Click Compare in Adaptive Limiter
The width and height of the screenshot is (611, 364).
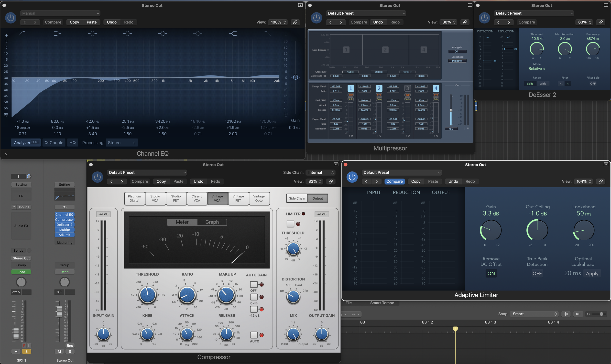pos(394,181)
